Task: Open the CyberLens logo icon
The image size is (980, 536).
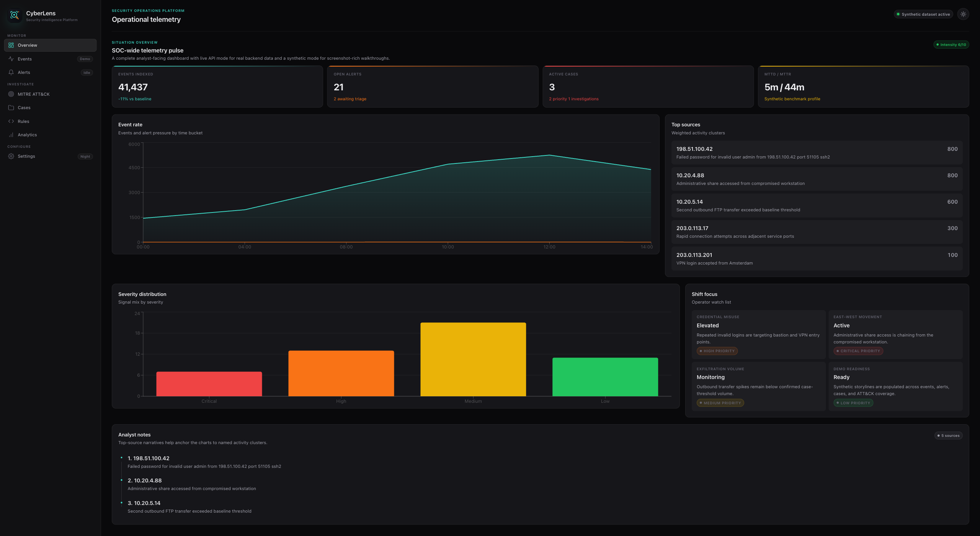Action: (x=15, y=15)
